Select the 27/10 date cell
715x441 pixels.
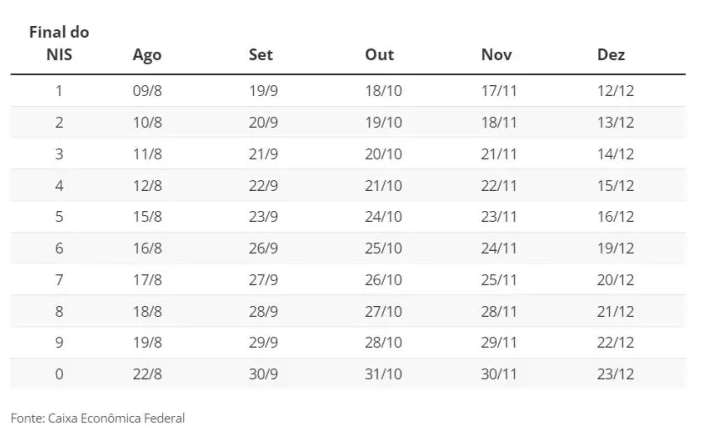[384, 311]
